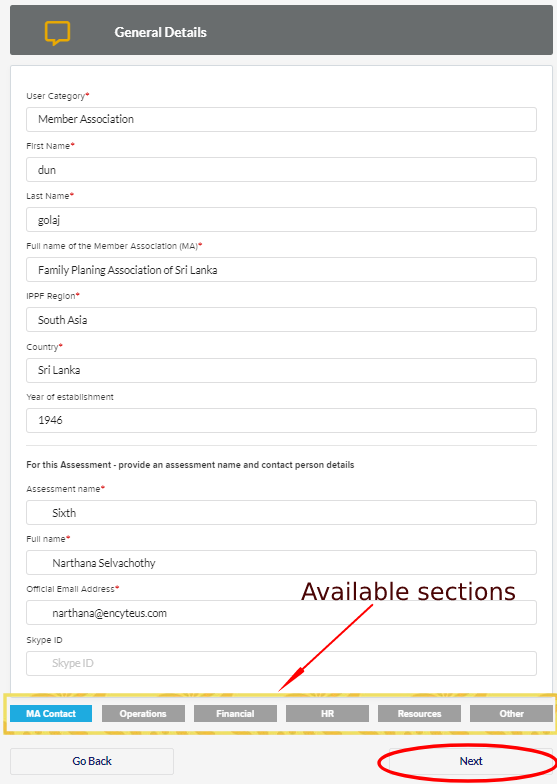Edit the Assessment name field showing Sixth
Image resolution: width=557 pixels, height=784 pixels.
coord(282,512)
